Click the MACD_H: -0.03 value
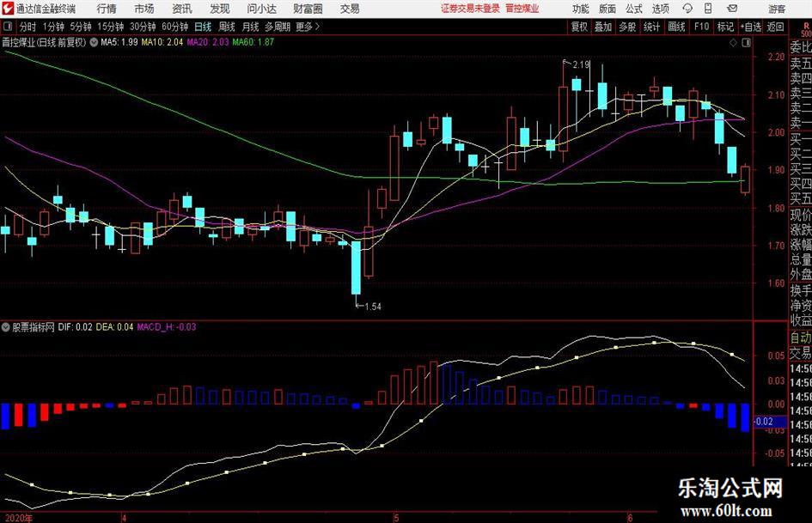812x523 pixels. 166,327
